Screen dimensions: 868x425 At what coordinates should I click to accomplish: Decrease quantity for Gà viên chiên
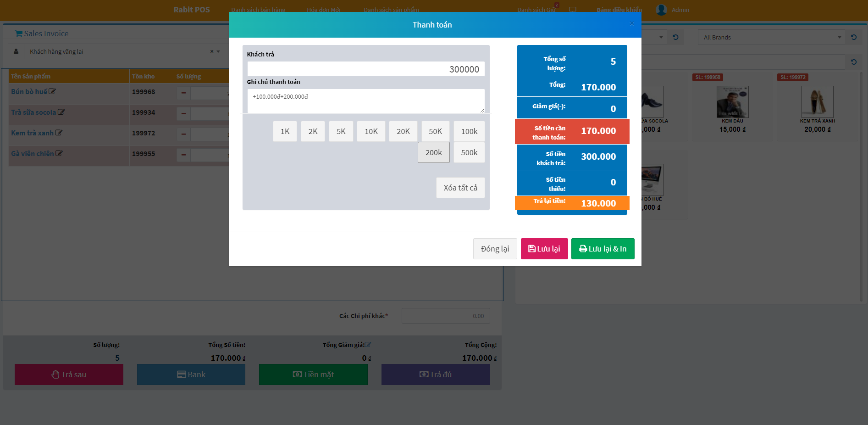(x=183, y=155)
